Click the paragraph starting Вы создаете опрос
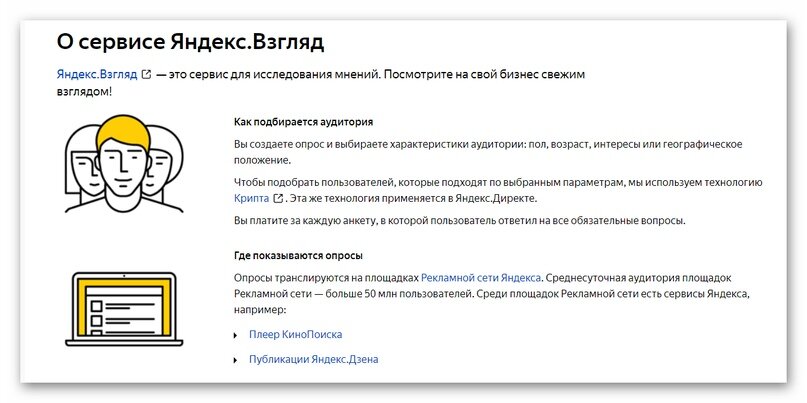This screenshot has height=403, width=807. point(488,152)
